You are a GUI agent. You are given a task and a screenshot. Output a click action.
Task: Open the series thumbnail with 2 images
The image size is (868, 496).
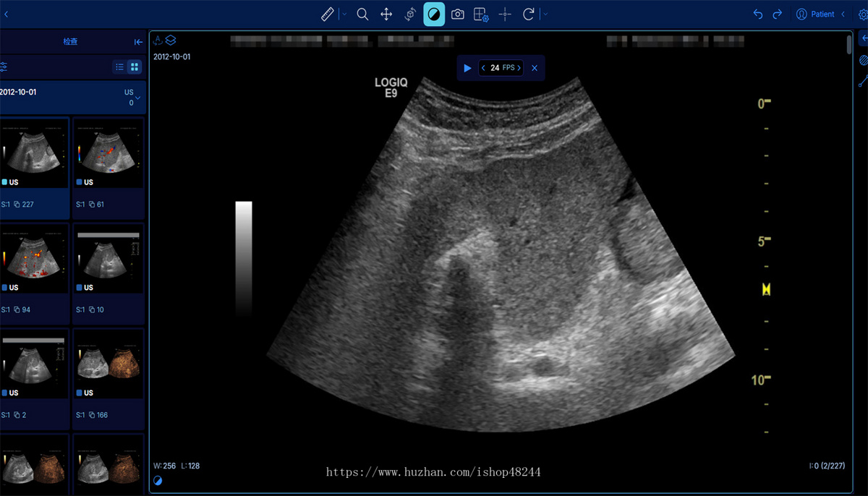[x=34, y=379]
